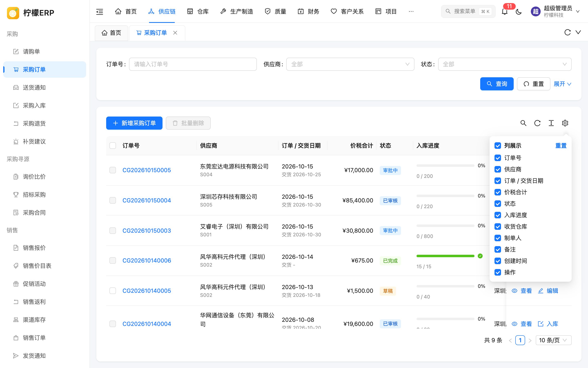The image size is (588, 368).
Task: Expand more filters with 展开
Action: [562, 84]
